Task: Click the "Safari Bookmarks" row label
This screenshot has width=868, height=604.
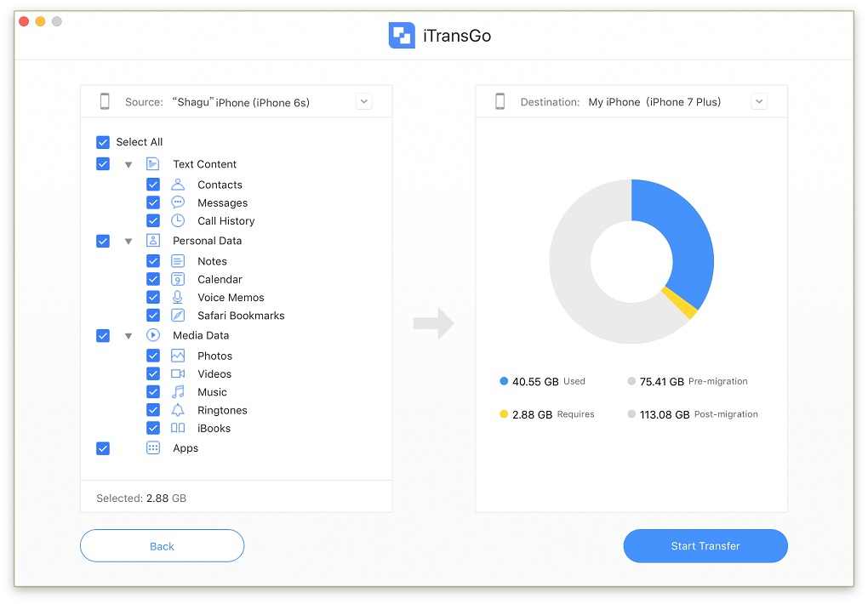Action: pyautogui.click(x=241, y=316)
